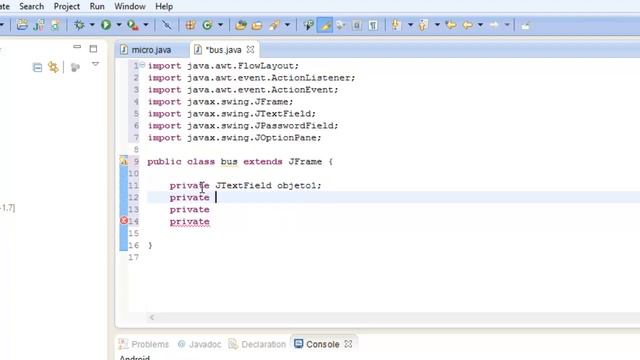The height and width of the screenshot is (360, 640).
Task: Toggle the Block Selection Mode icon
Action: 356,25
